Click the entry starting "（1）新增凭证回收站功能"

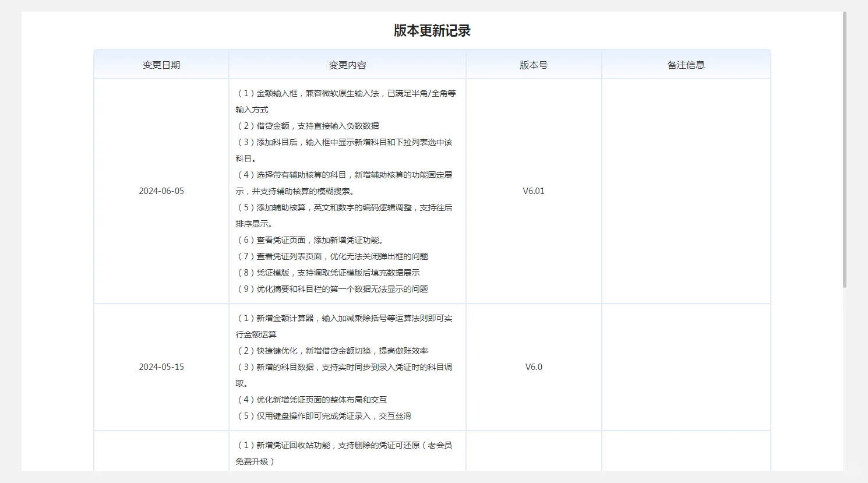pos(344,453)
